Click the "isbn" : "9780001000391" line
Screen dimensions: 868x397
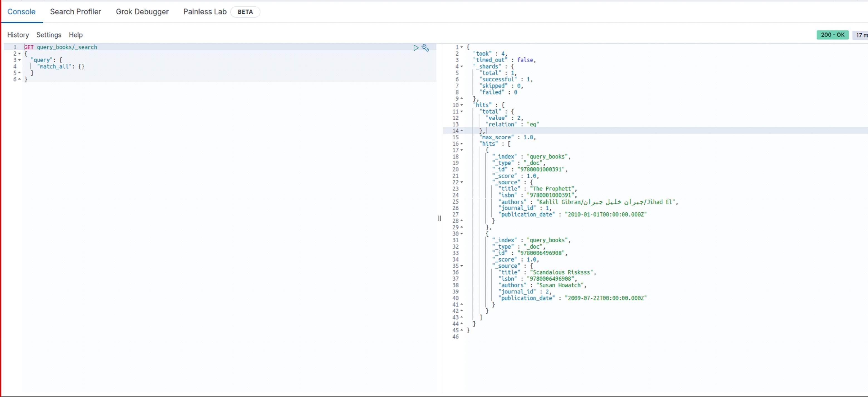[x=538, y=195]
